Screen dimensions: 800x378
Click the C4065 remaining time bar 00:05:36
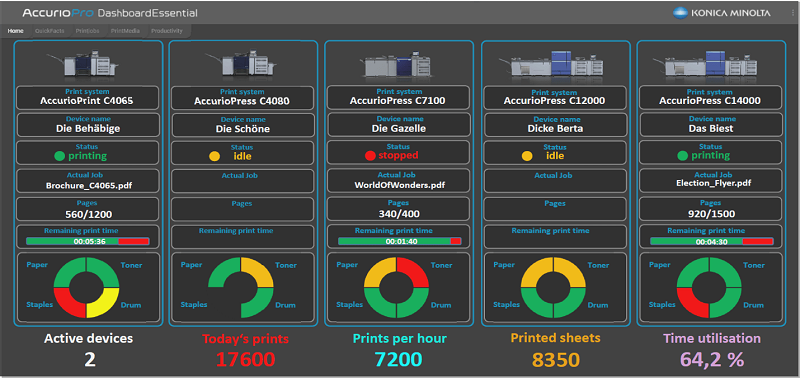[x=87, y=241]
